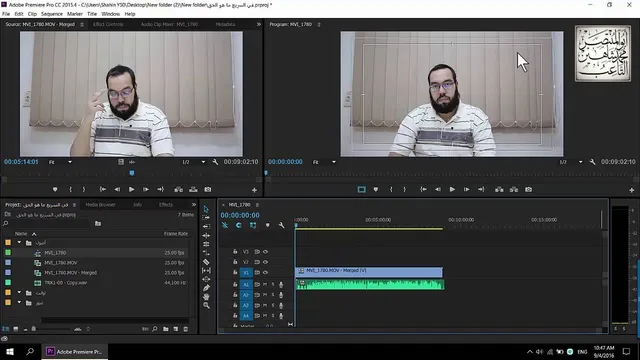The image size is (640, 360).
Task: Collapse the first bin folder in Project panel
Action: pyautogui.click(x=19, y=242)
